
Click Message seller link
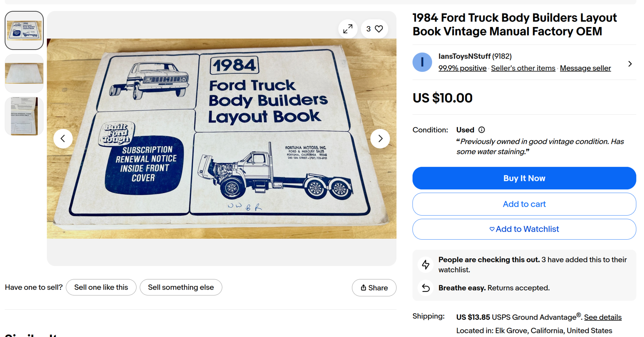coord(585,68)
